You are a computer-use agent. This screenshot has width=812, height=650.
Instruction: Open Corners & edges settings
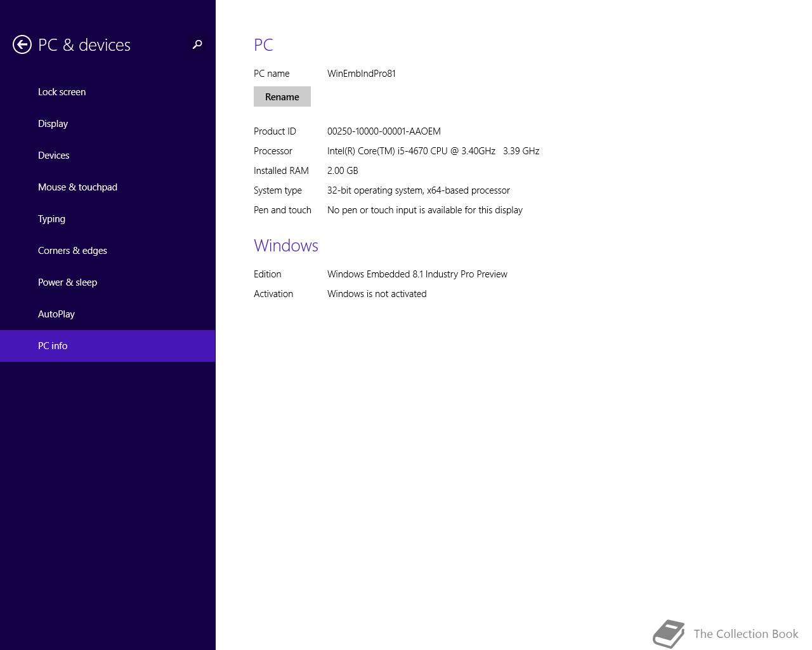tap(107, 251)
